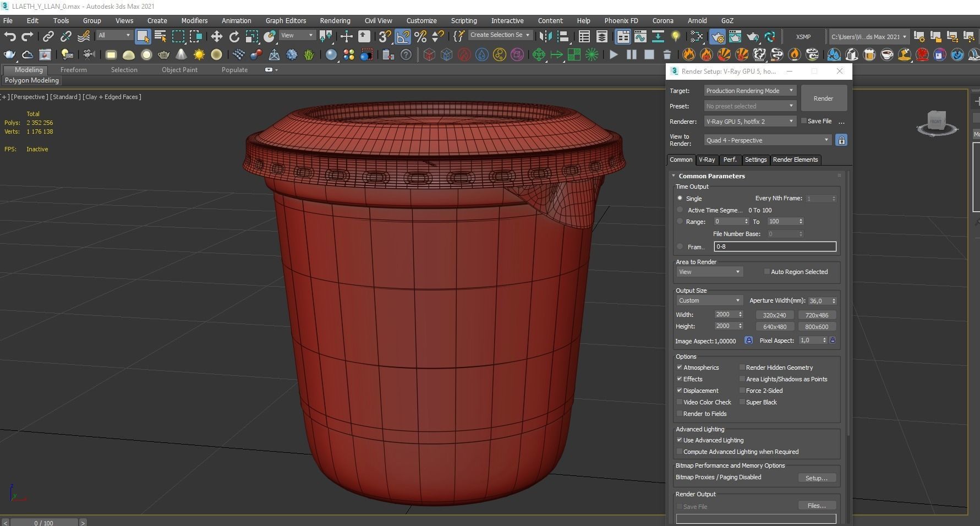Image resolution: width=980 pixels, height=526 pixels.
Task: Toggle the 3D Snaps button
Action: (x=385, y=36)
